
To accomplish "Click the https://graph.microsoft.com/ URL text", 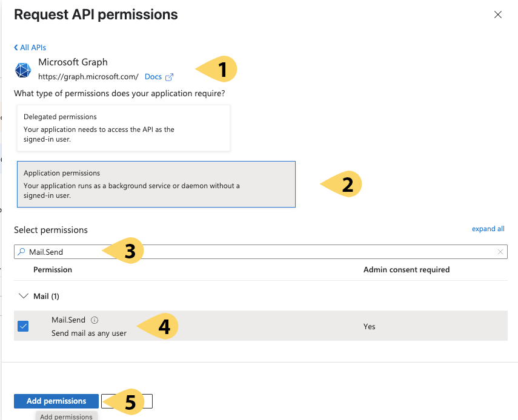I will click(88, 76).
